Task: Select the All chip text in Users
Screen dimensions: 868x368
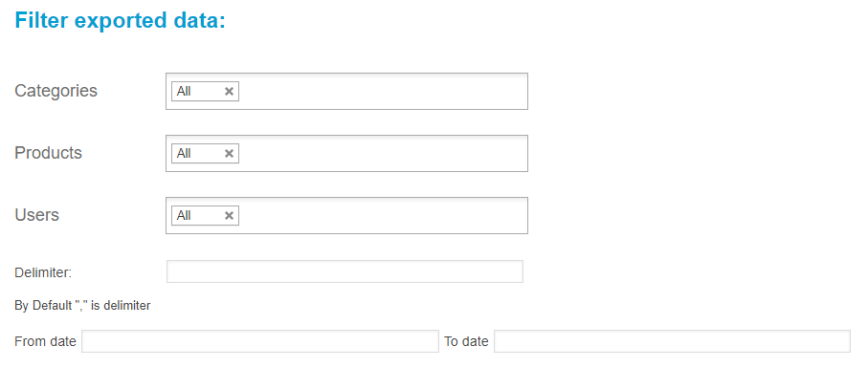Action: pos(184,215)
